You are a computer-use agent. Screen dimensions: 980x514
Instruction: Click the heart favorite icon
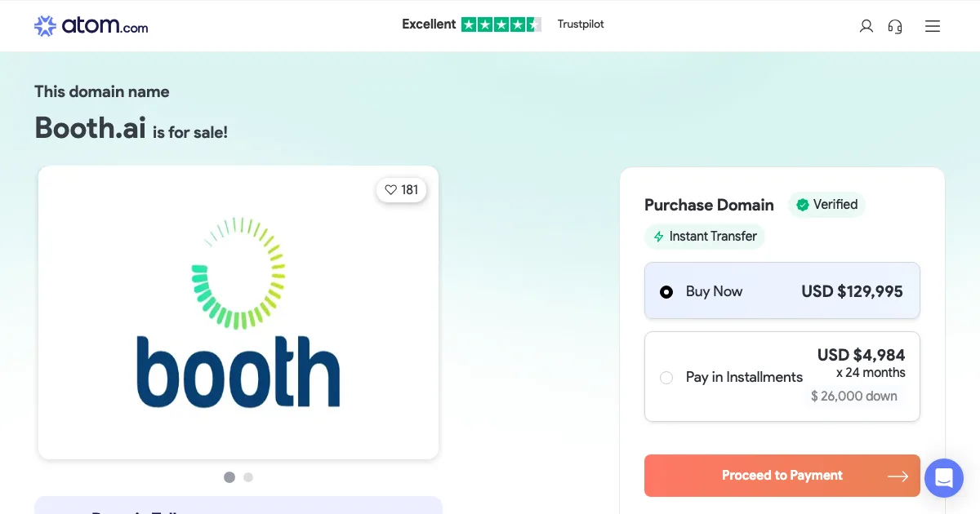click(x=390, y=190)
